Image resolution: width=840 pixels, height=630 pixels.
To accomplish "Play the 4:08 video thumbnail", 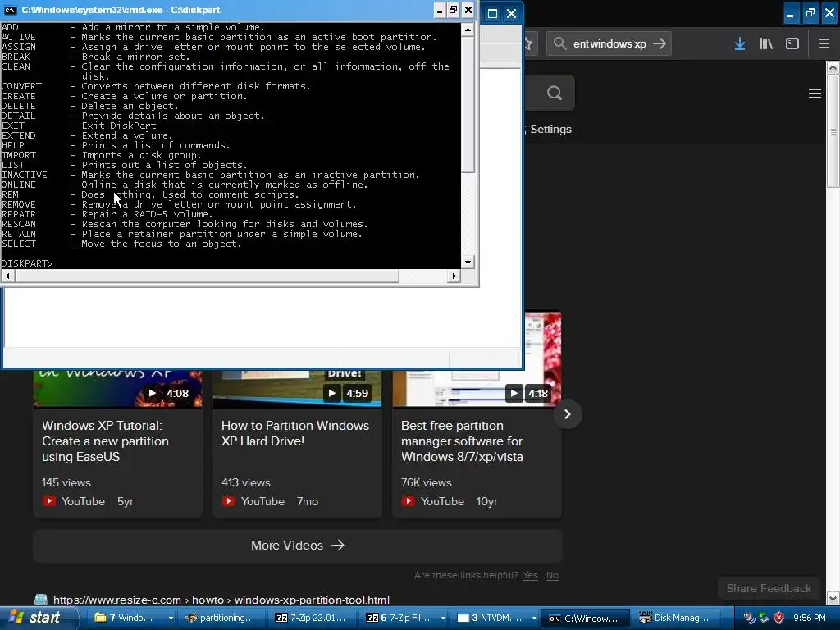I will pyautogui.click(x=117, y=389).
